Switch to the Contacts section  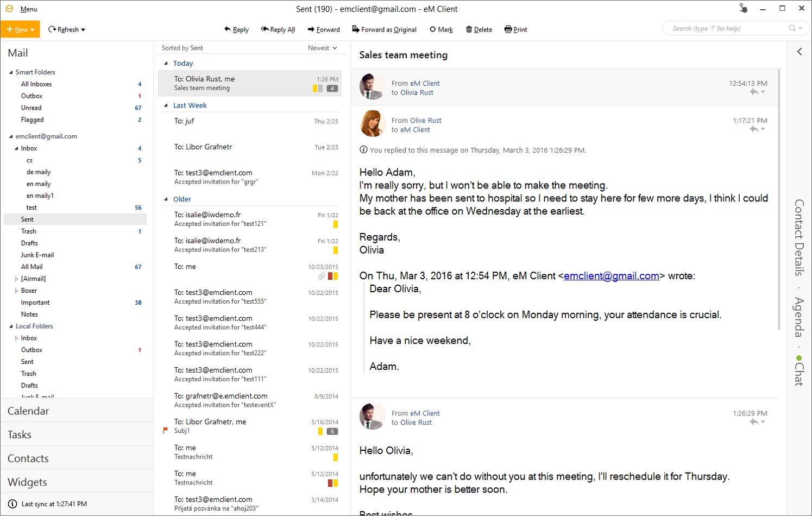[77, 458]
